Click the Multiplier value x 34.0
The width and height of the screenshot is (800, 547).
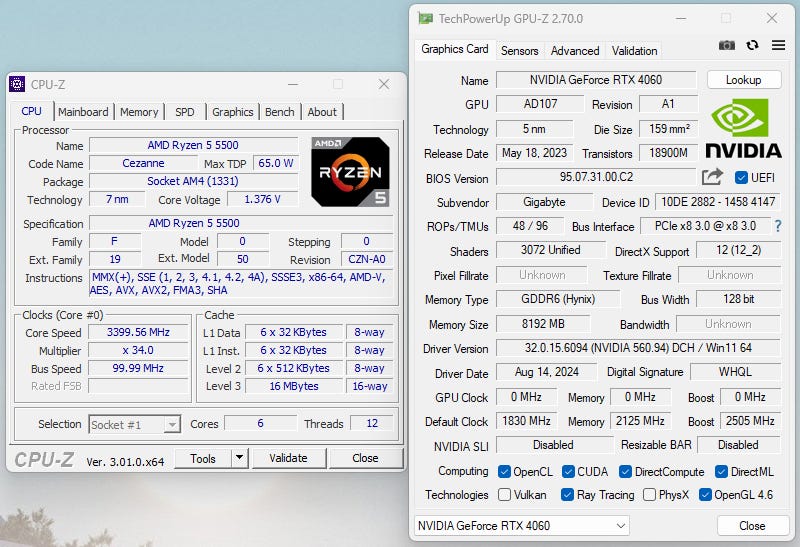(138, 351)
